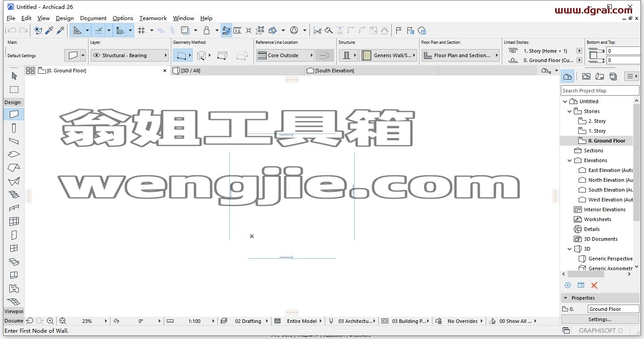The image size is (644, 339).
Task: Open the Trace and Reference icon
Action: pyautogui.click(x=185, y=30)
